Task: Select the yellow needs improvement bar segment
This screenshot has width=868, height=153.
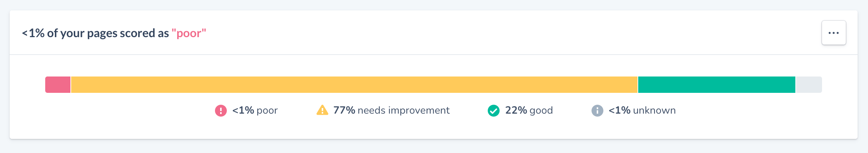Action: pos(354,85)
